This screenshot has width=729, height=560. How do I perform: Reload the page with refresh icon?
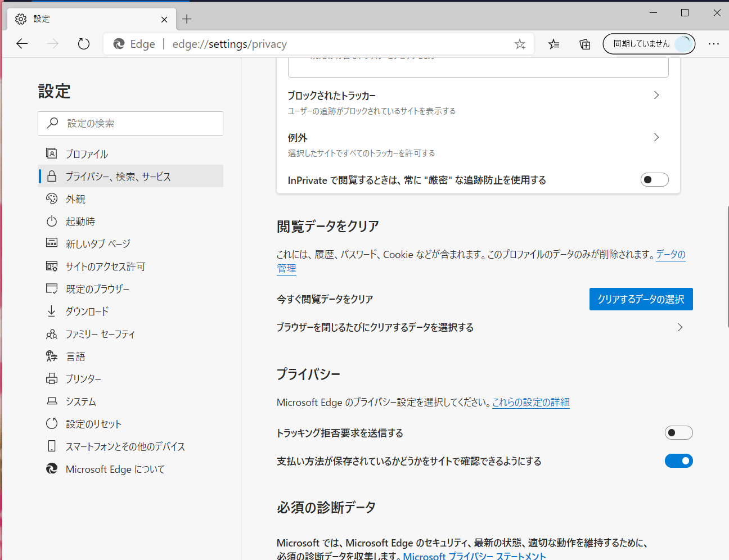click(x=84, y=44)
